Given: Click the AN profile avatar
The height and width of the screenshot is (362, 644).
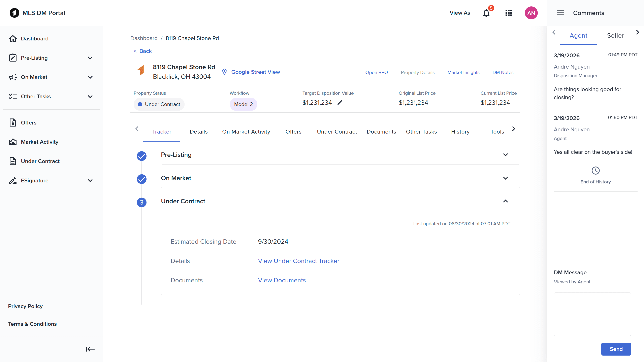Looking at the screenshot, I should pos(531,13).
